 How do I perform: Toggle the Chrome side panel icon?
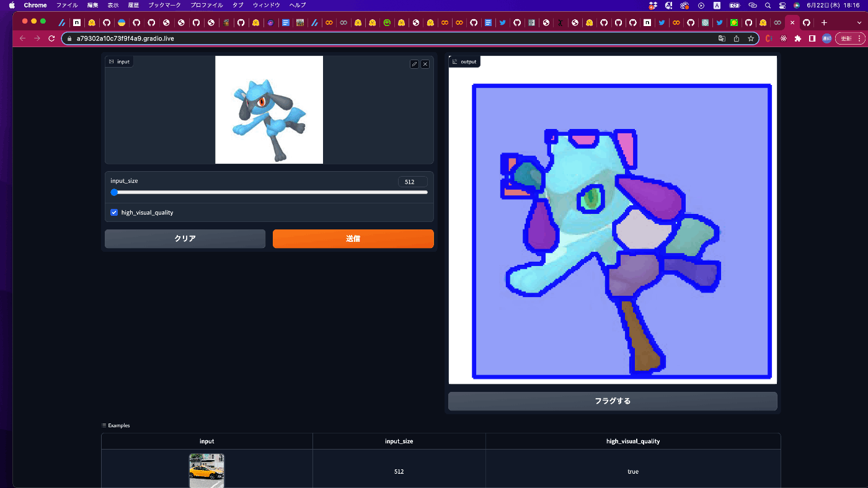(x=812, y=38)
